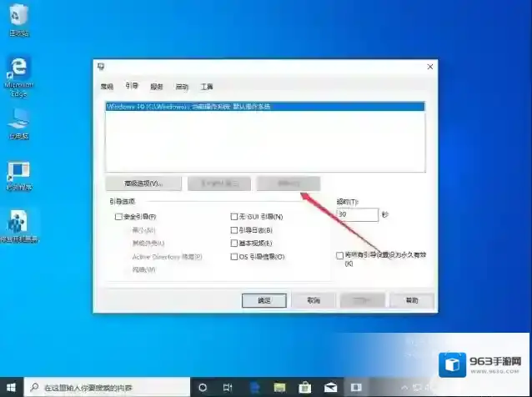The image size is (532, 397).
Task: Select the 其他外壳(L) alternate shell radio
Action: (x=148, y=244)
